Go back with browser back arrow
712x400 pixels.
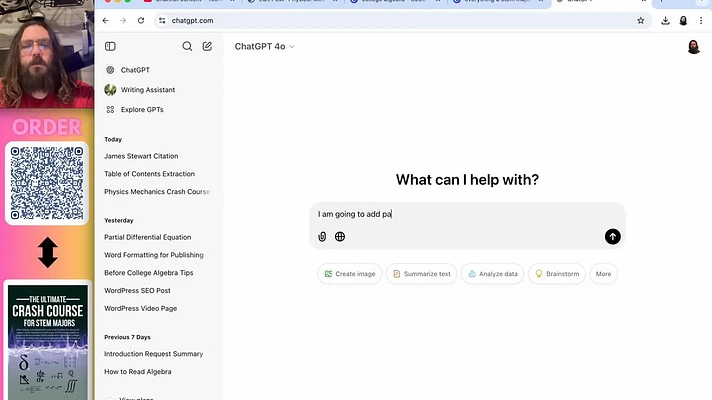click(105, 20)
